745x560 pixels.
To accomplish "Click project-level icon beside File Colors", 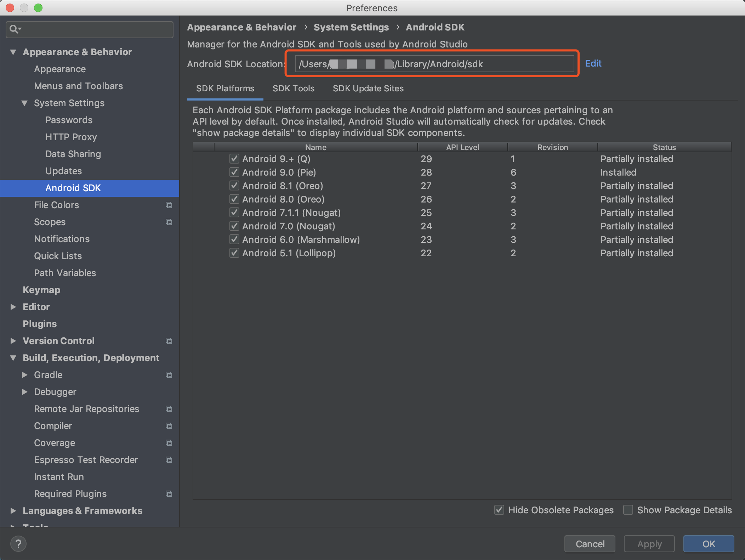I will coord(169,205).
